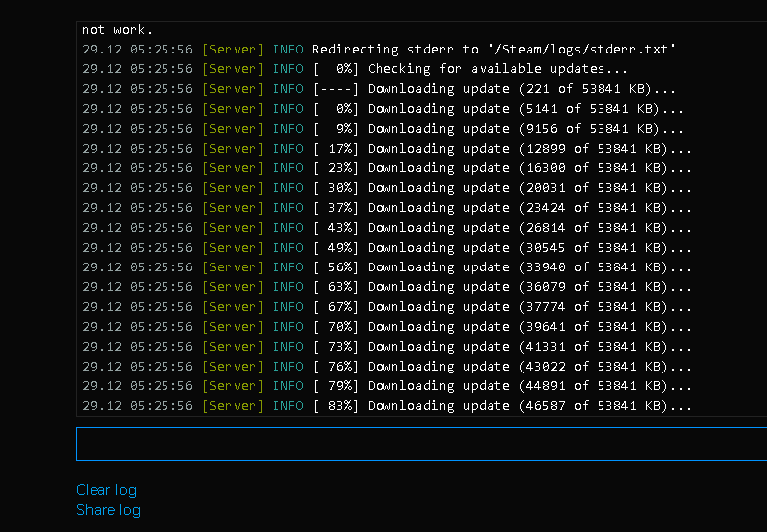Click the Clear log link

coord(106,490)
